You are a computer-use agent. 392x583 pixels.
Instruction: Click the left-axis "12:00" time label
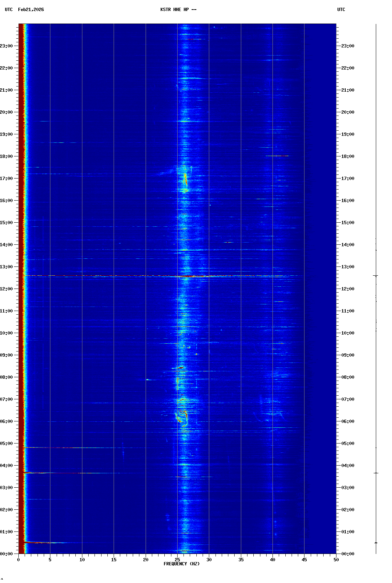[6, 289]
